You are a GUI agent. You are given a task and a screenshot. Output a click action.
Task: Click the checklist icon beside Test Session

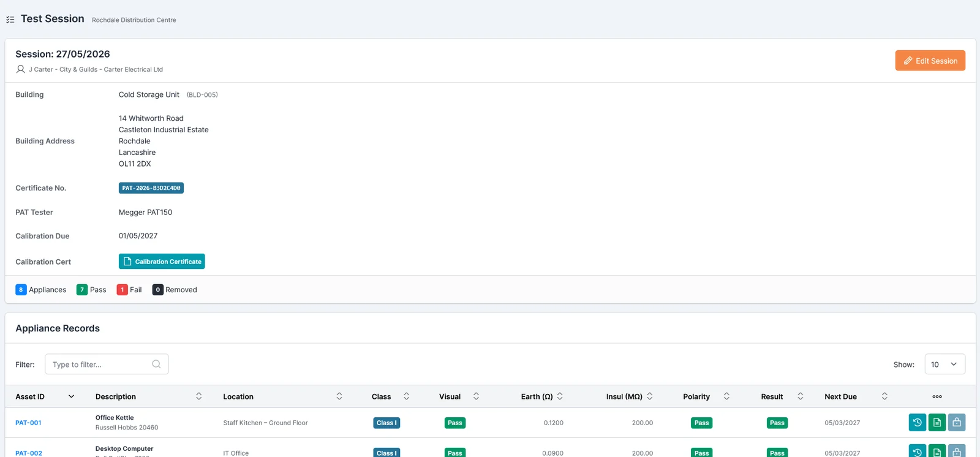pyautogui.click(x=10, y=20)
